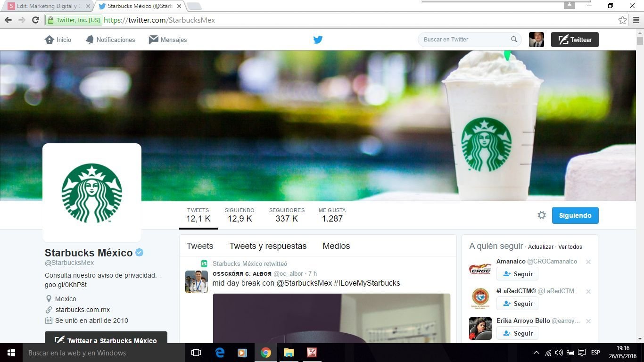Screen dimensions: 644x362
Task: Click Actualizar in A quién seguir
Action: pos(541,247)
